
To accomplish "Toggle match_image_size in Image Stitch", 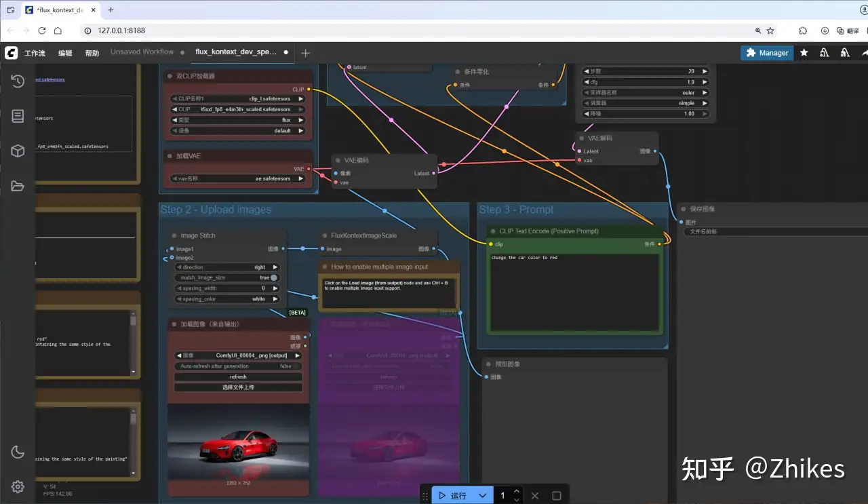I will coord(273,277).
